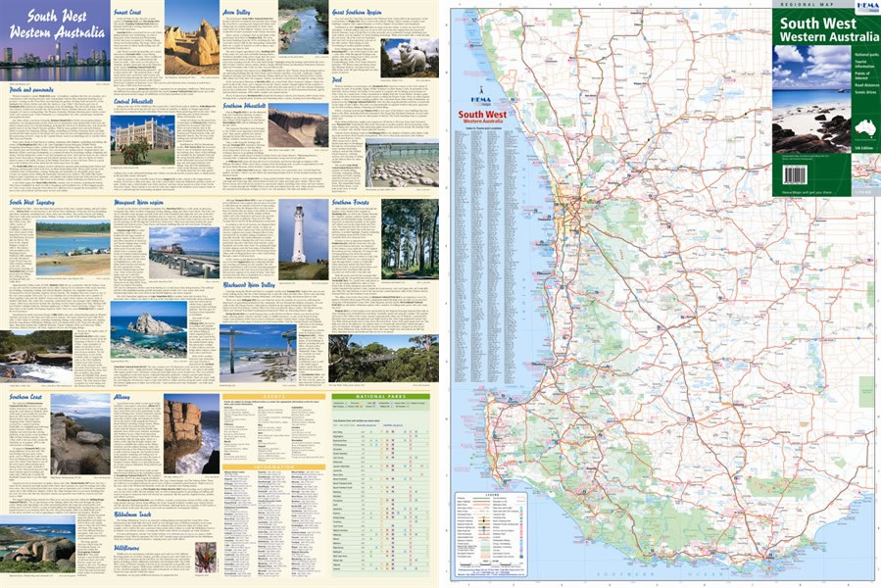This screenshot has height=588, width=881.
Task: Click the 'South West Tapestry' heading
Action: pyautogui.click(x=31, y=202)
